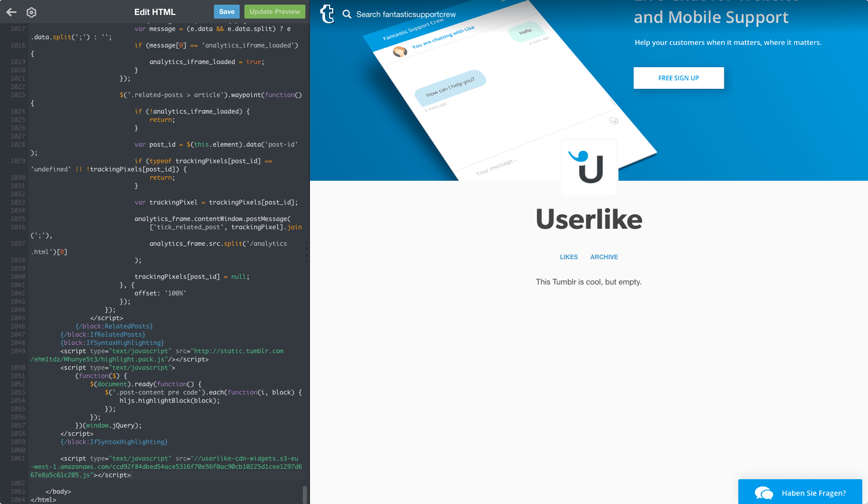Click the '{/block:IfSyntaxHighlighting}' closing line
Image resolution: width=868 pixels, height=504 pixels.
tap(114, 442)
